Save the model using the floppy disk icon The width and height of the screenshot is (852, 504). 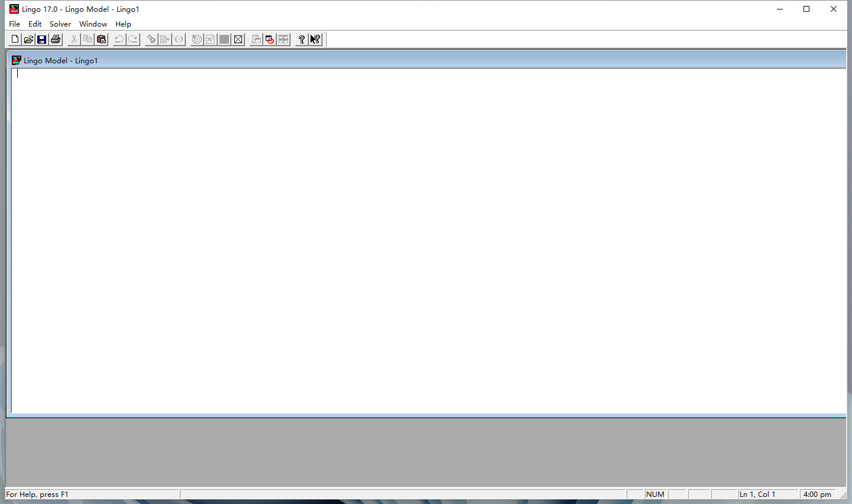point(42,40)
